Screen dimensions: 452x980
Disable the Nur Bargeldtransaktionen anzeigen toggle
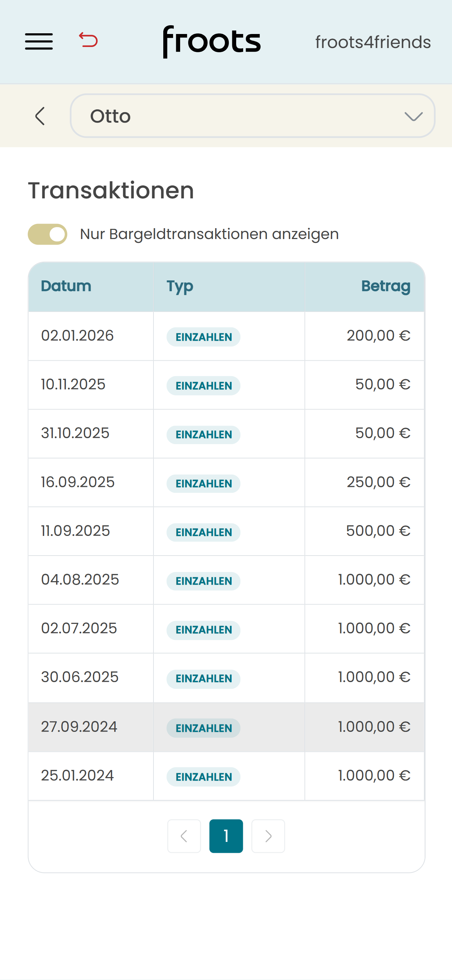point(47,234)
